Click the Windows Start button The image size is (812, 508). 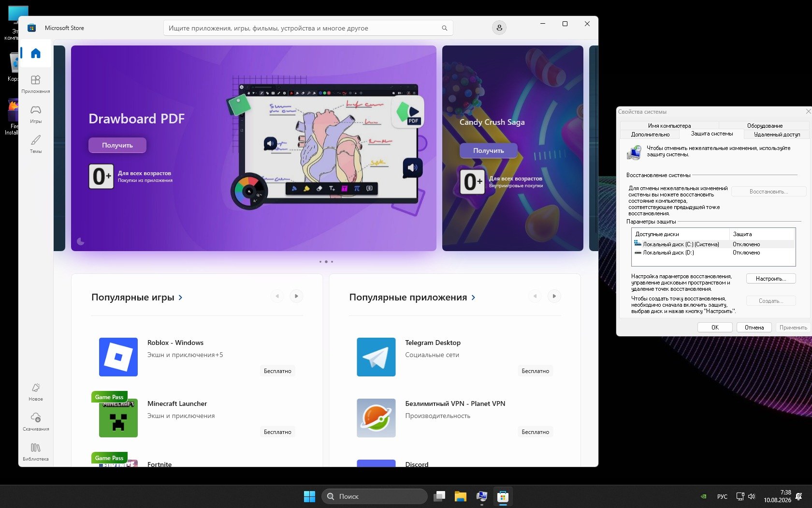point(309,496)
